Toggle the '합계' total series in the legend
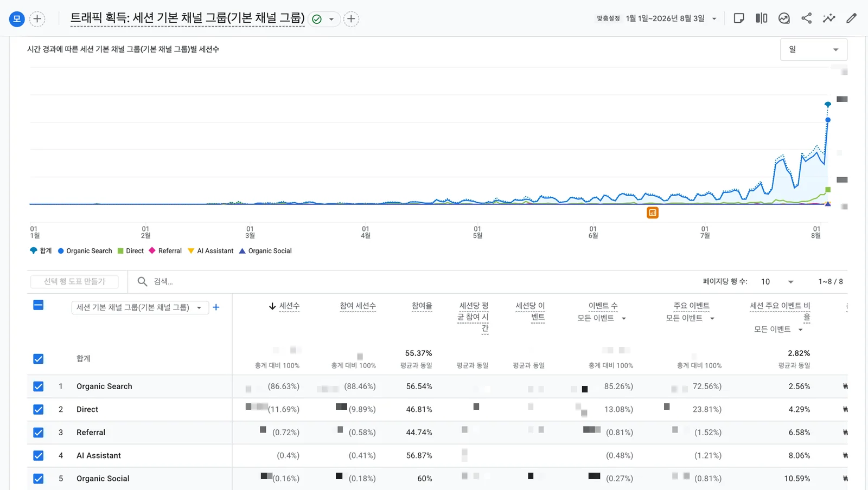Viewport: 868px width, 490px height. pos(41,250)
